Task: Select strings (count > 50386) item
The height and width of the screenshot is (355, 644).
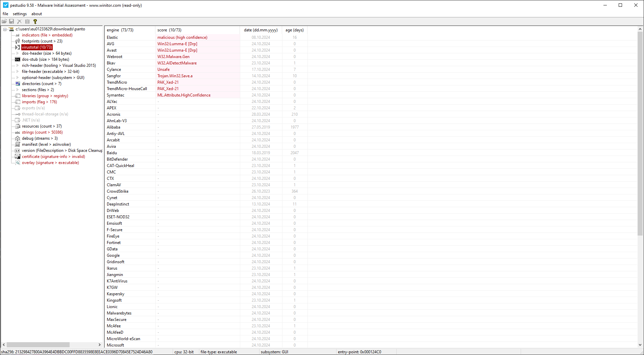Action: pos(42,132)
